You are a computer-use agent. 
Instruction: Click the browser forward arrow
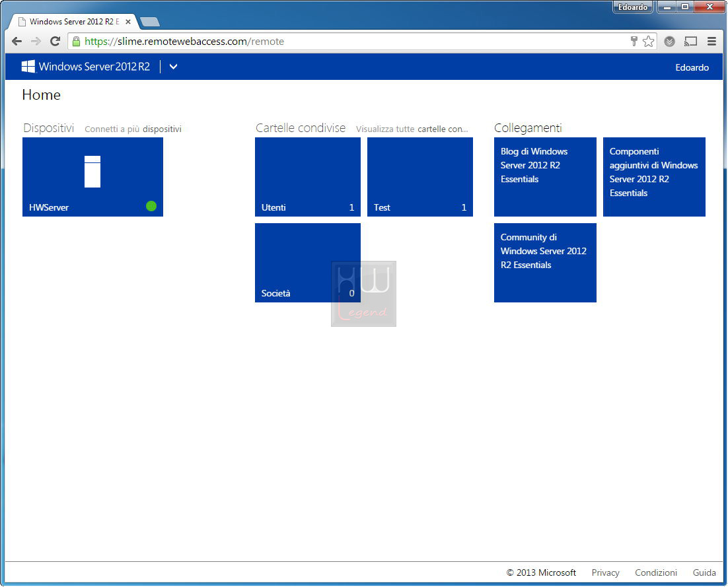click(x=36, y=42)
